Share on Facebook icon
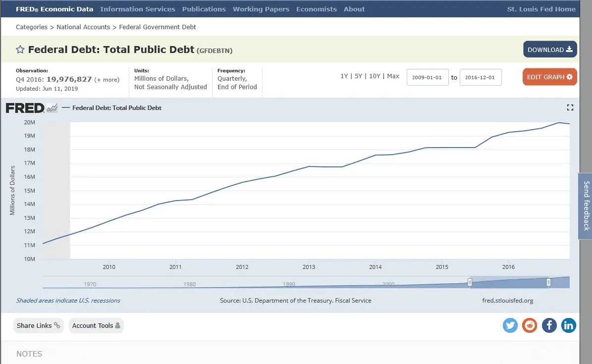This screenshot has height=364, width=592. [549, 325]
